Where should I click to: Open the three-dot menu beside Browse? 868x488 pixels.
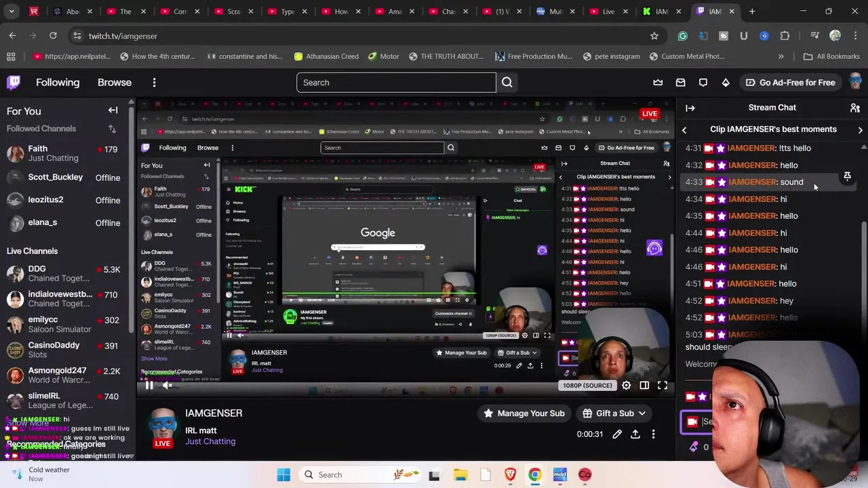154,83
